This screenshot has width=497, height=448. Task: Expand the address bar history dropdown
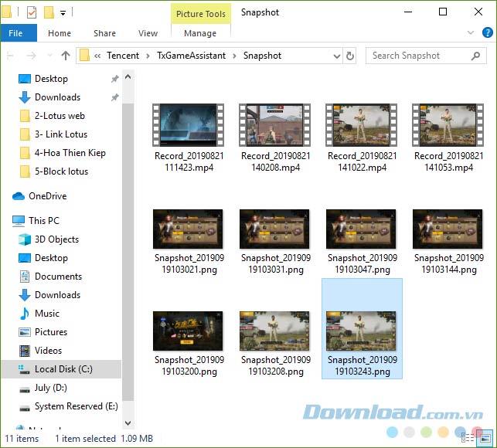click(x=336, y=56)
